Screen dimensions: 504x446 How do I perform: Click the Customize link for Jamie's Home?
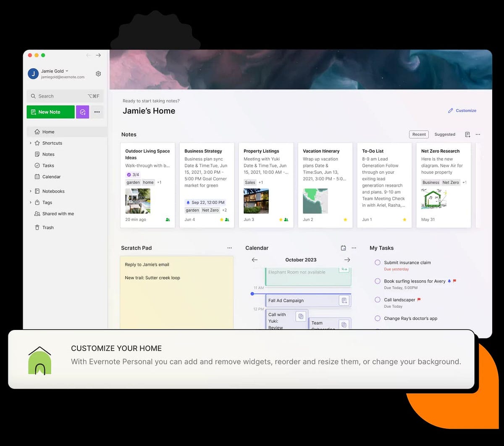[462, 111]
